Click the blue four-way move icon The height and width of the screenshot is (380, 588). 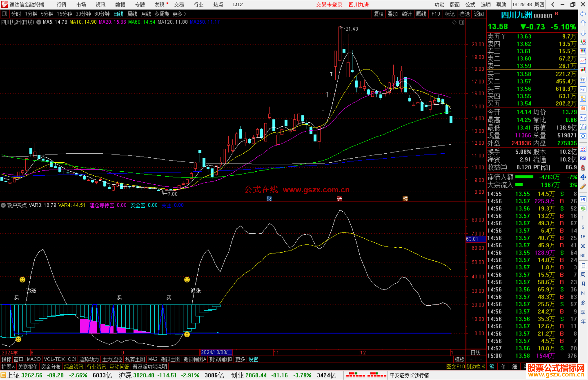(x=583, y=177)
